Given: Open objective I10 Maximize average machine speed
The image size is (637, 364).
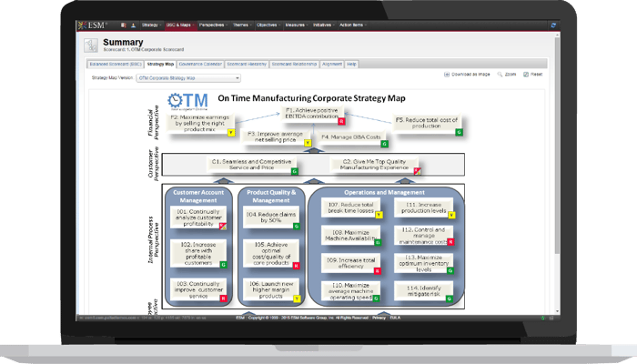Looking at the screenshot, I should tap(350, 291).
